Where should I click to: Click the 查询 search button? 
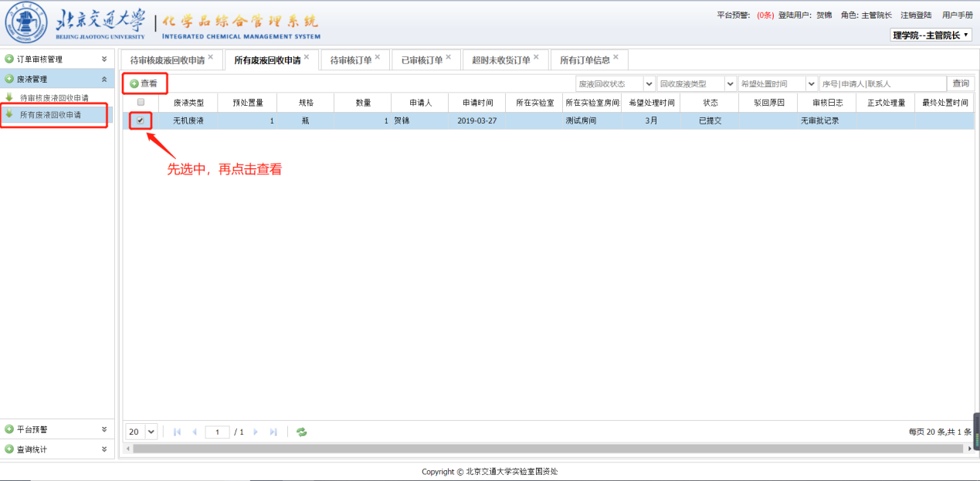961,83
